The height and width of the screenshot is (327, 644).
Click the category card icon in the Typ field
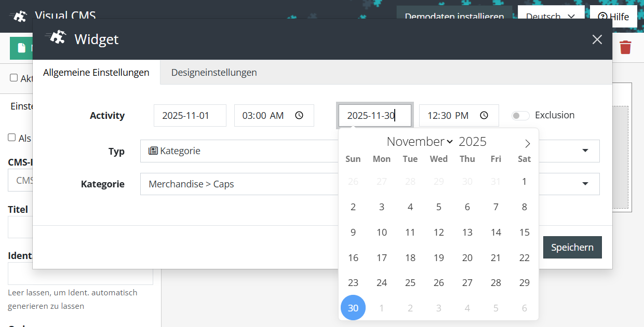pyautogui.click(x=152, y=151)
